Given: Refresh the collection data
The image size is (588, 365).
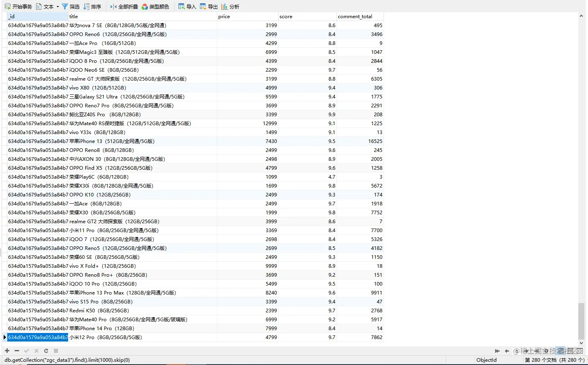Looking at the screenshot, I should 46,351.
